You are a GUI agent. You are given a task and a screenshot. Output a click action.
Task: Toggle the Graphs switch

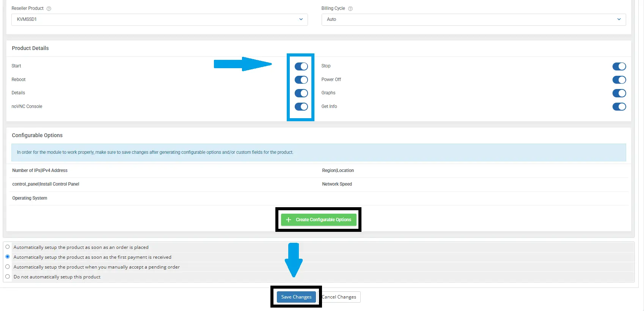(x=619, y=93)
